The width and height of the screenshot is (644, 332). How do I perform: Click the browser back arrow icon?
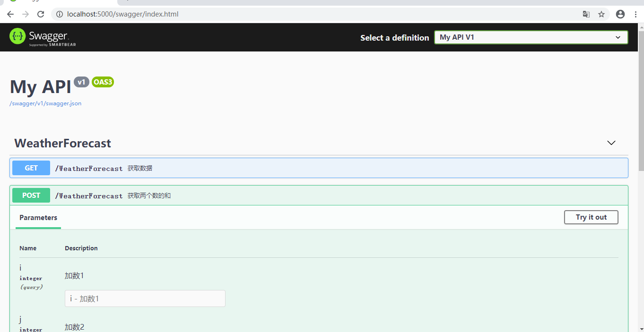tap(10, 14)
